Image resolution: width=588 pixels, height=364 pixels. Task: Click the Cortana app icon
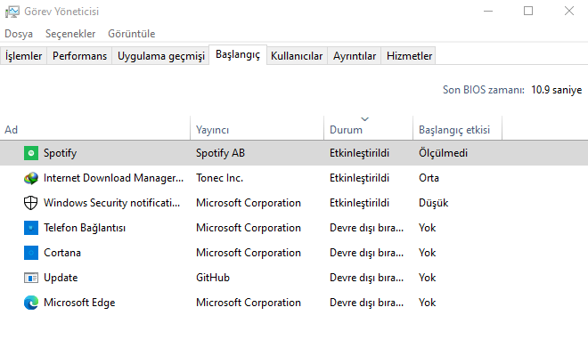31,253
